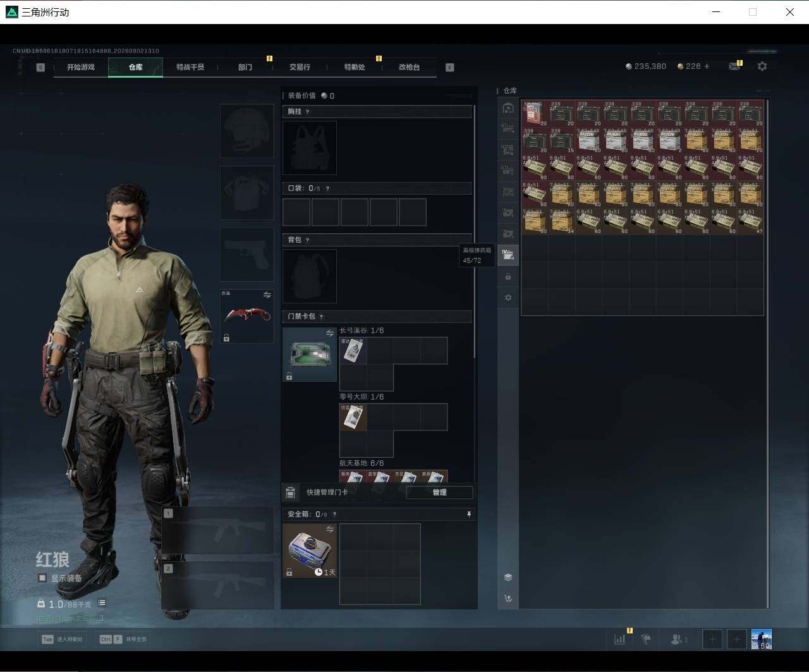Click the player avatar in bottom bar
The width and height of the screenshot is (809, 672).
[x=762, y=639]
